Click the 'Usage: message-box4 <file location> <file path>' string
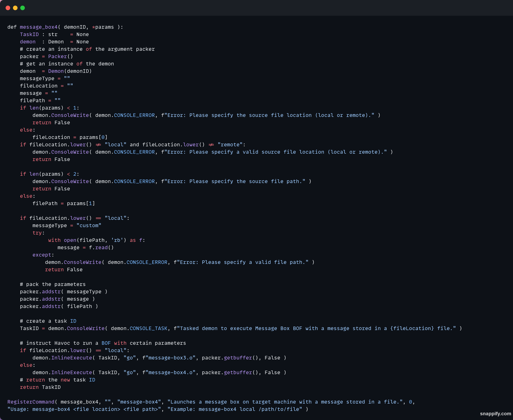 coord(84,409)
